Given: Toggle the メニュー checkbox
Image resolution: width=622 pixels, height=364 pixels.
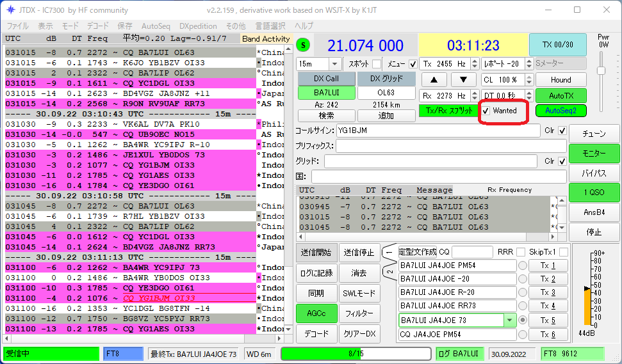Looking at the screenshot, I should pos(413,64).
